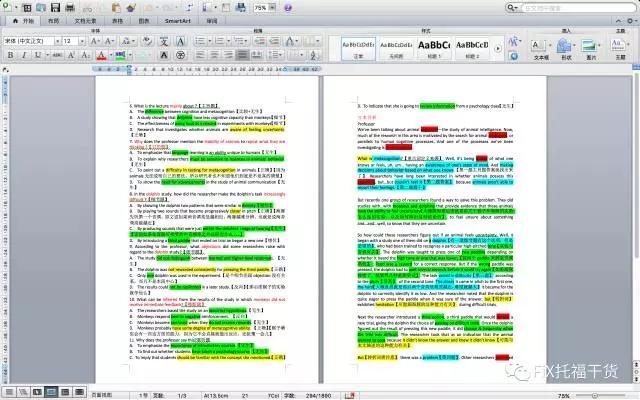This screenshot has width=640, height=400.
Task: Apply the 标题 1 style
Action: (434, 49)
